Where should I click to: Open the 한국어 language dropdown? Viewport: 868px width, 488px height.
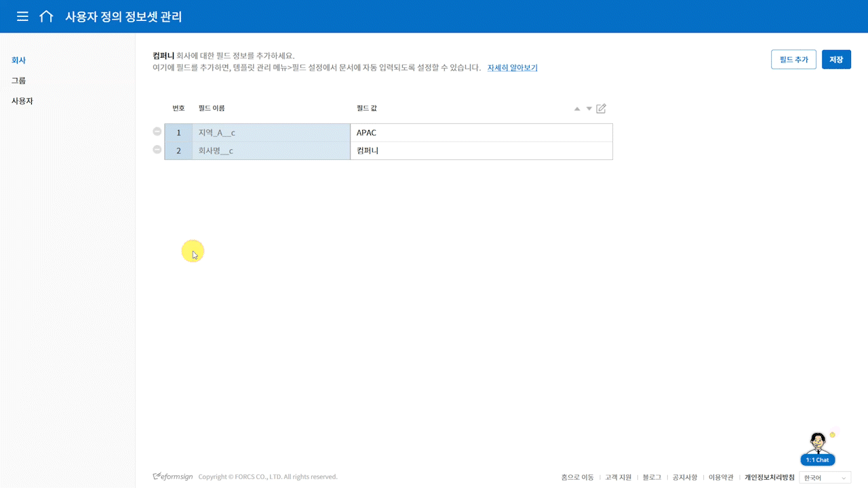click(x=825, y=478)
